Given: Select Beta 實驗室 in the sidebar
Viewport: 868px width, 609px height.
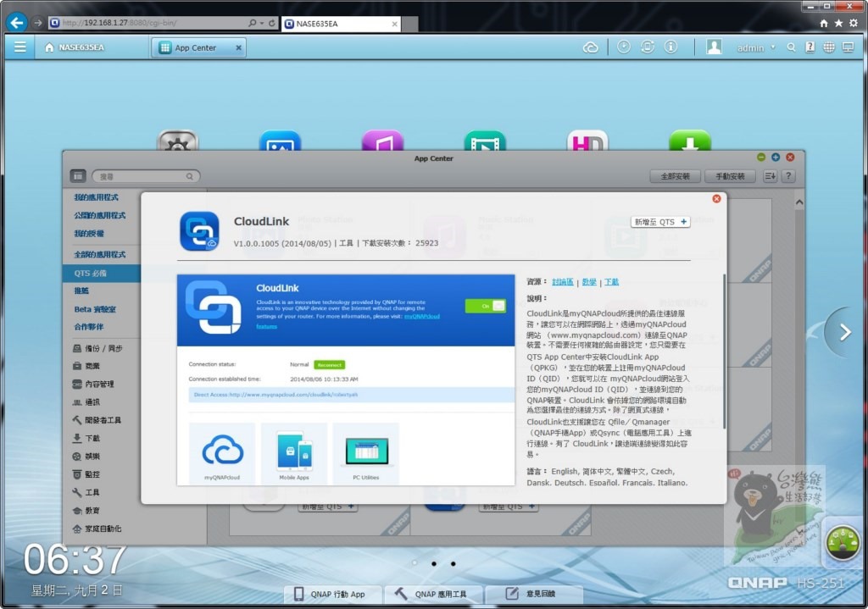Looking at the screenshot, I should pyautogui.click(x=95, y=309).
